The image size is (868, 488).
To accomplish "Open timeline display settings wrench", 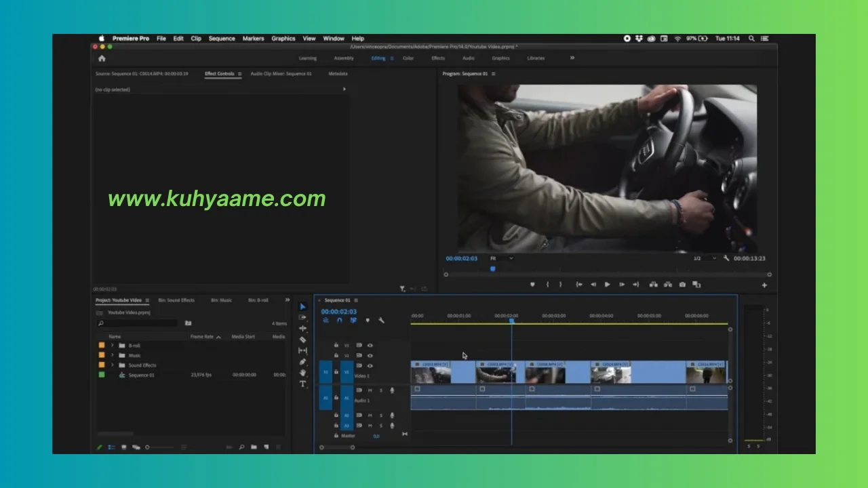I will (381, 321).
